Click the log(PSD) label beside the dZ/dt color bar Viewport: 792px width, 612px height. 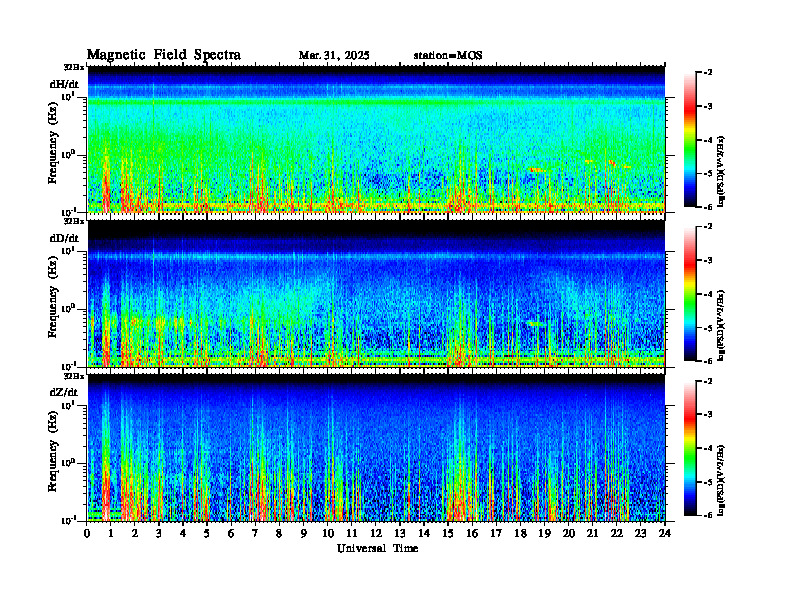tap(721, 480)
